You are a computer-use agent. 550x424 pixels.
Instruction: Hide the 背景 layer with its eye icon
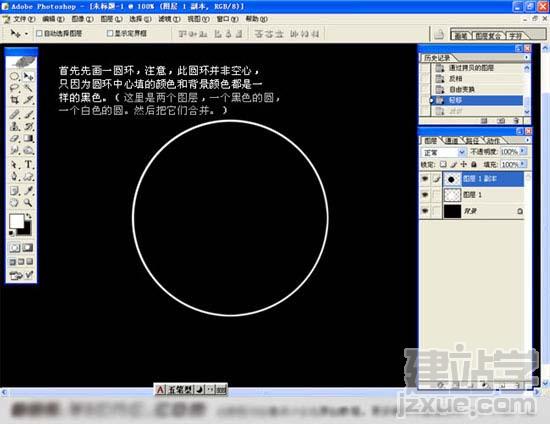coord(425,211)
